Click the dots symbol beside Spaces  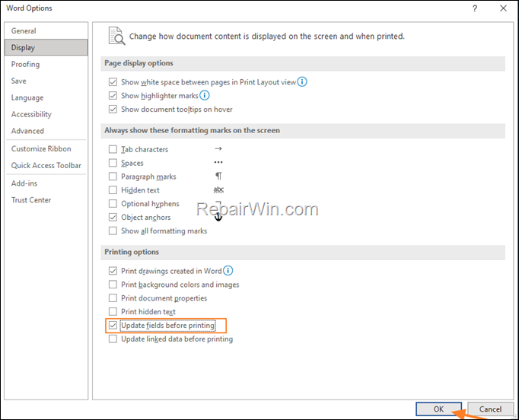click(218, 162)
